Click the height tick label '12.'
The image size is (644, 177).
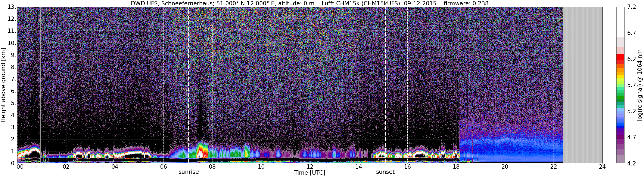[x=12, y=19]
